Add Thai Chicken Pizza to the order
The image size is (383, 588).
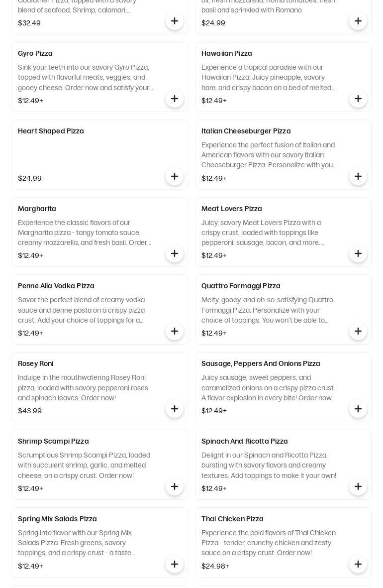click(358, 564)
